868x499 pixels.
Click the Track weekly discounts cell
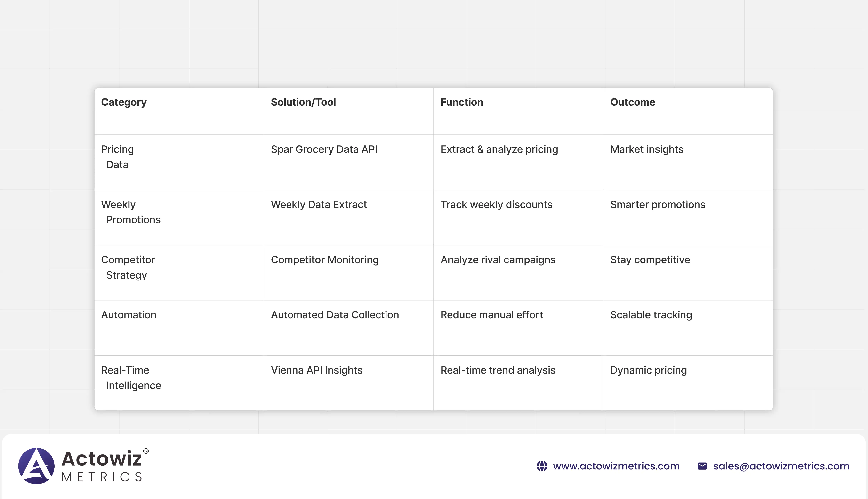(496, 205)
